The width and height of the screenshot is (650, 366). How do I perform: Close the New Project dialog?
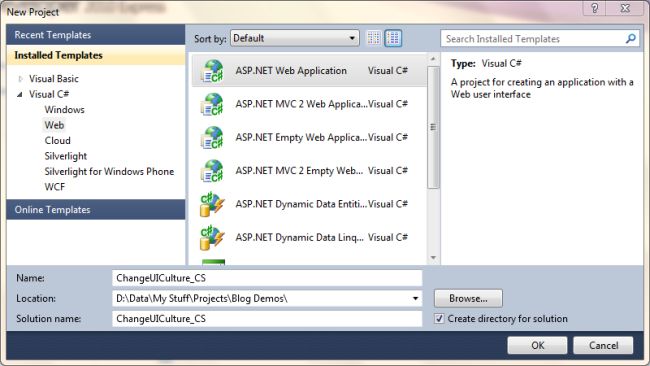(x=625, y=8)
